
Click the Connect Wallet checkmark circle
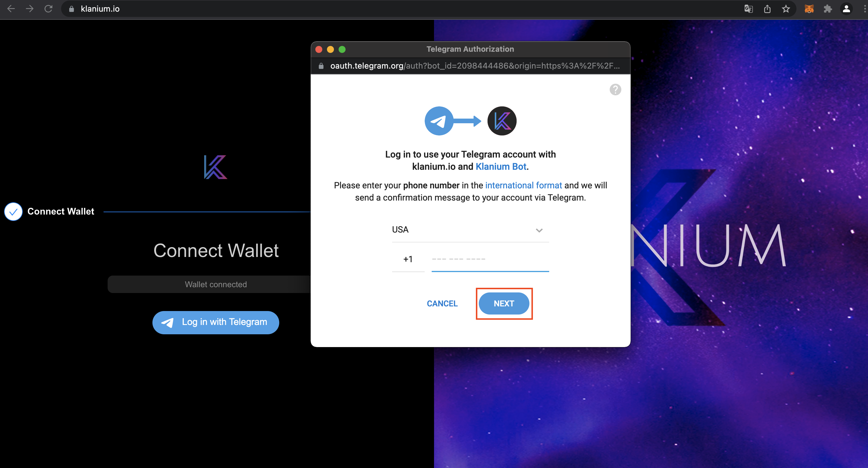point(13,211)
